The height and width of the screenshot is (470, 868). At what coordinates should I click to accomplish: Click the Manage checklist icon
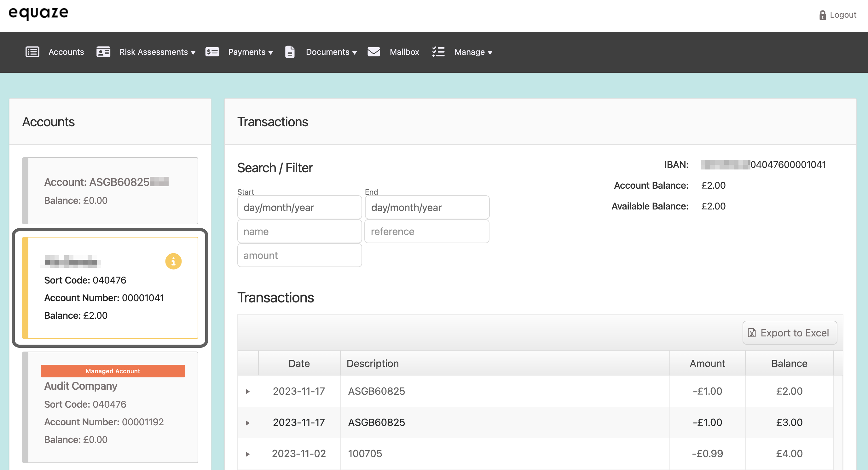point(438,52)
